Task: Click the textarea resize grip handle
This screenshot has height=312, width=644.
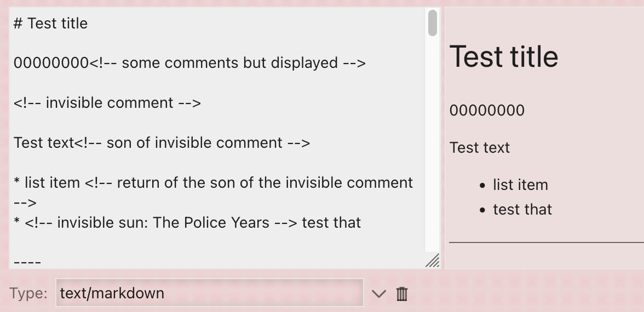Action: coord(433,261)
